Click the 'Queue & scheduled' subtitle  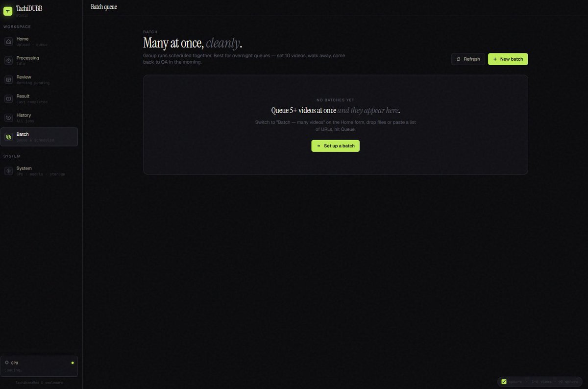[x=35, y=140]
